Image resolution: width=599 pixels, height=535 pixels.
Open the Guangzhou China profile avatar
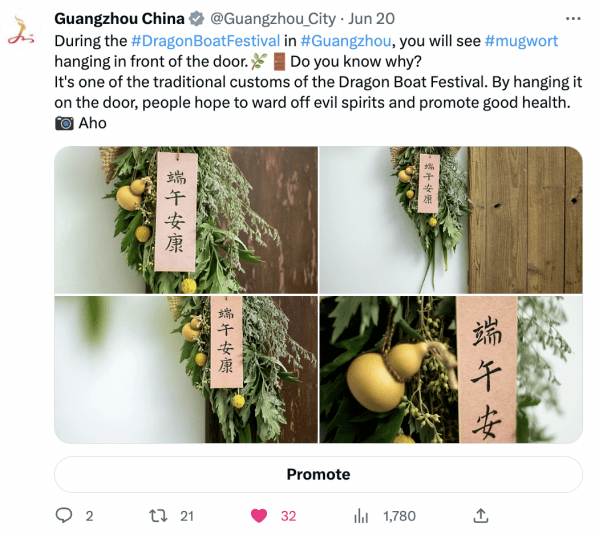21,30
